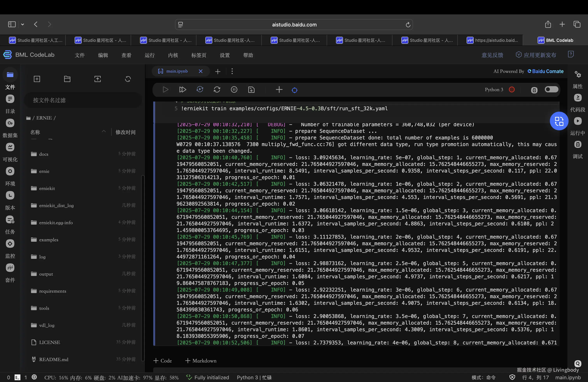Screen dimensions: 588x382
Task: Open the 设置 menu
Action: pyautogui.click(x=225, y=55)
